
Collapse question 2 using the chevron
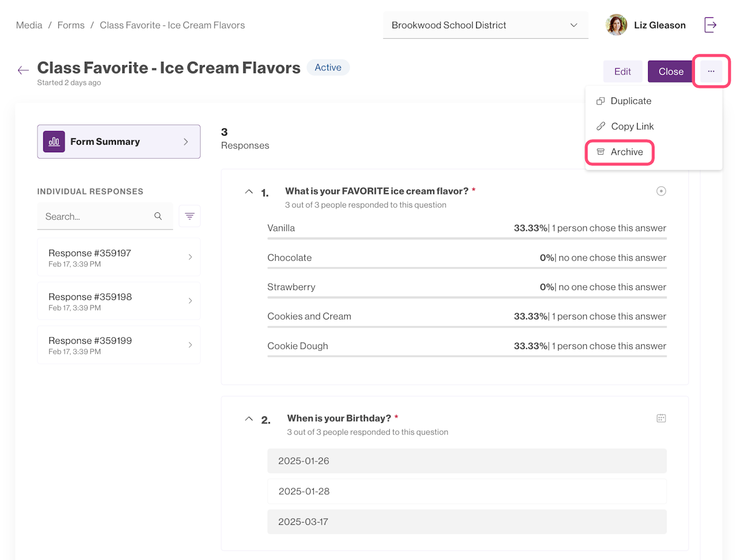pos(249,419)
